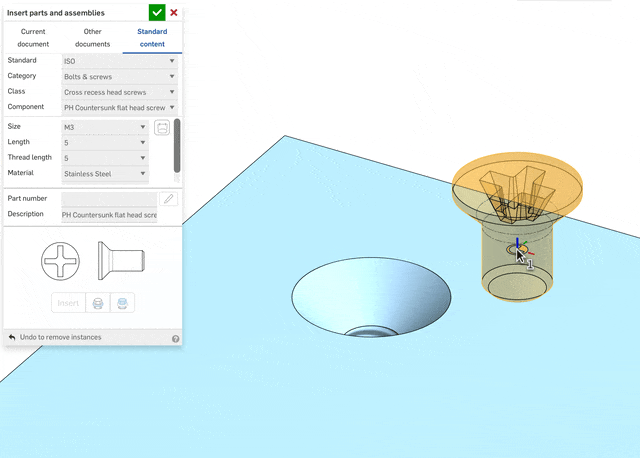The image size is (640, 458).
Task: Click the Undo arrow icon
Action: (x=12, y=337)
